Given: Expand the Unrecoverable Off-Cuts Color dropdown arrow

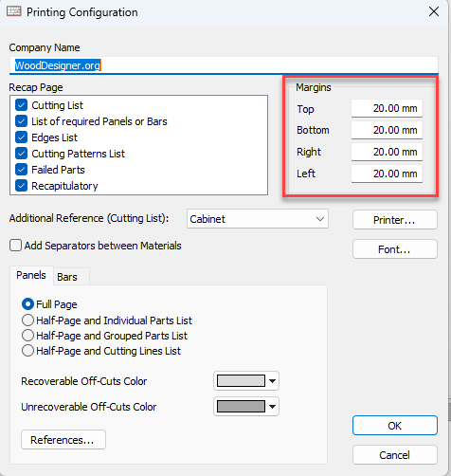Looking at the screenshot, I should pos(272,407).
